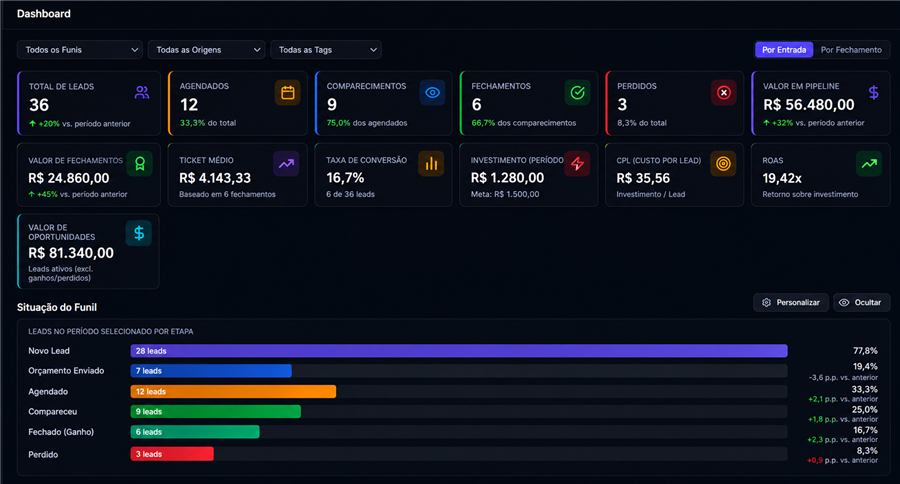Click the award ribbon icon in Valor de Fechamentos card

[139, 164]
